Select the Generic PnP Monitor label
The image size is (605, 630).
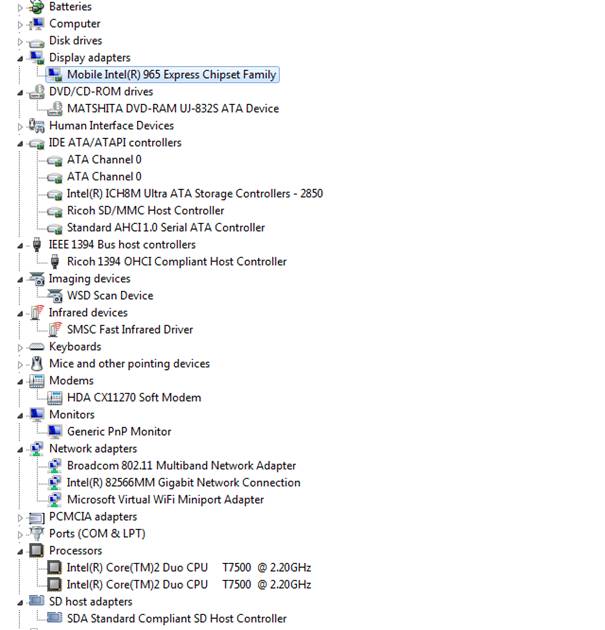point(119,432)
